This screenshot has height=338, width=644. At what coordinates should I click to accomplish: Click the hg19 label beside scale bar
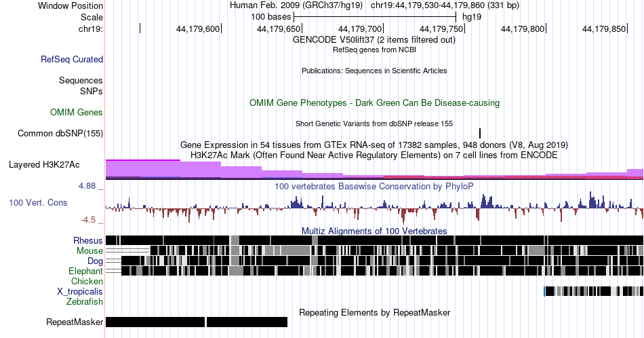[472, 17]
